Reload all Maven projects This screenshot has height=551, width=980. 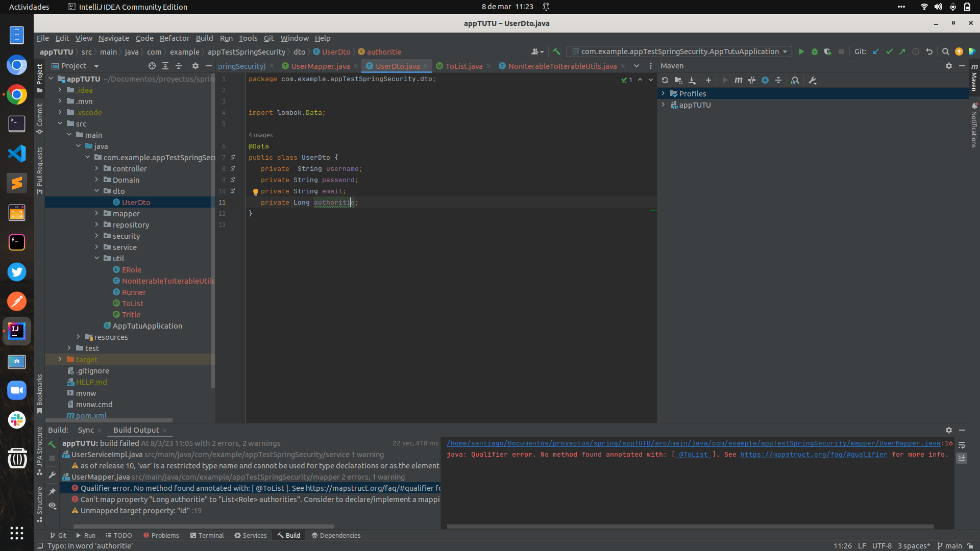pyautogui.click(x=665, y=80)
